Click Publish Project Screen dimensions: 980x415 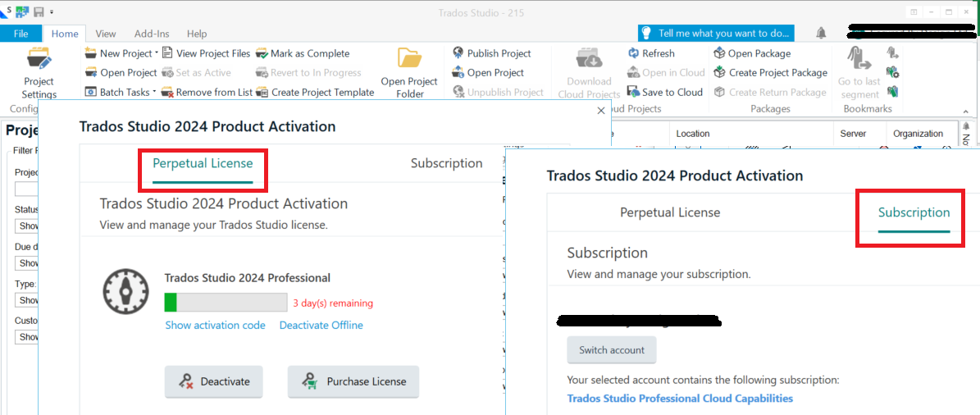click(492, 53)
